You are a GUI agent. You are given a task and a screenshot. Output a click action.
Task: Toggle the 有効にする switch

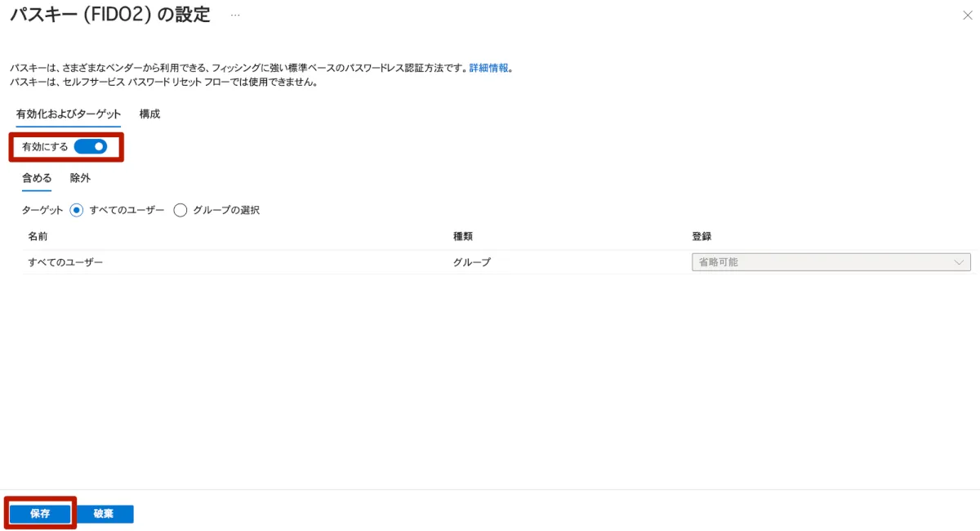tap(91, 147)
